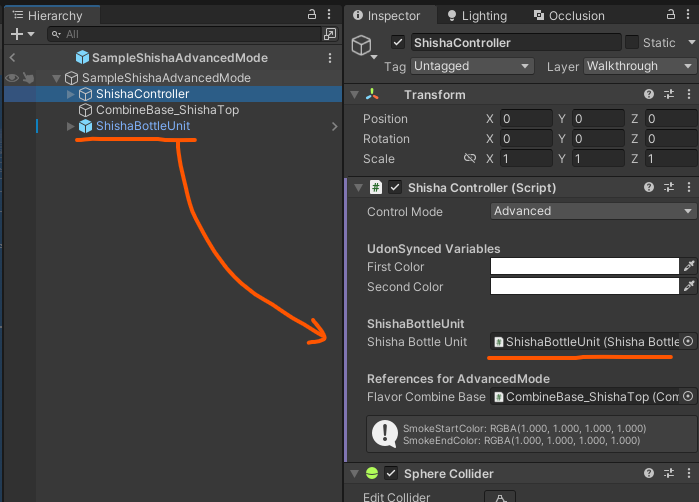
Task: Use the Second Color eyedropper
Action: [689, 286]
